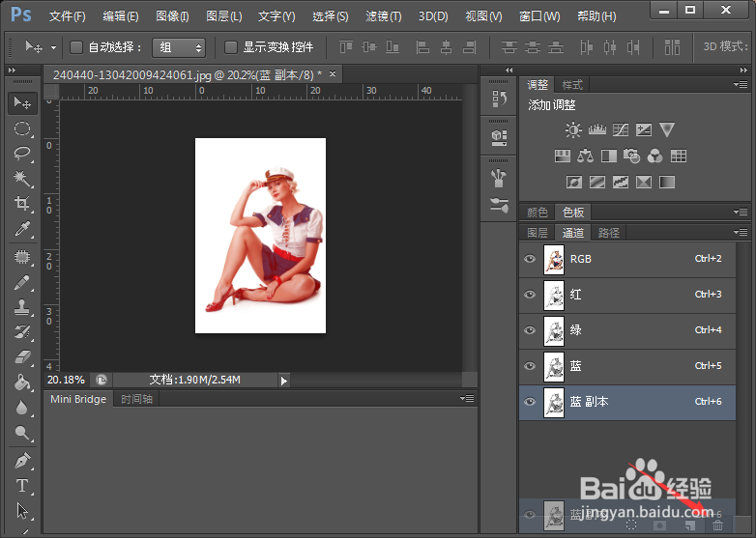The height and width of the screenshot is (538, 756).
Task: Close the document tab
Action: coord(333,74)
